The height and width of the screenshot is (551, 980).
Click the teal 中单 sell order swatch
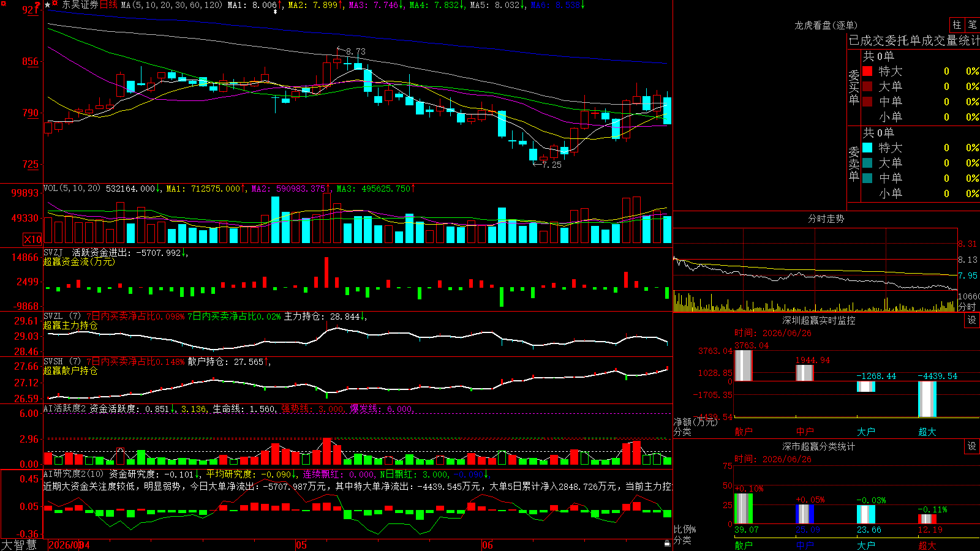867,178
